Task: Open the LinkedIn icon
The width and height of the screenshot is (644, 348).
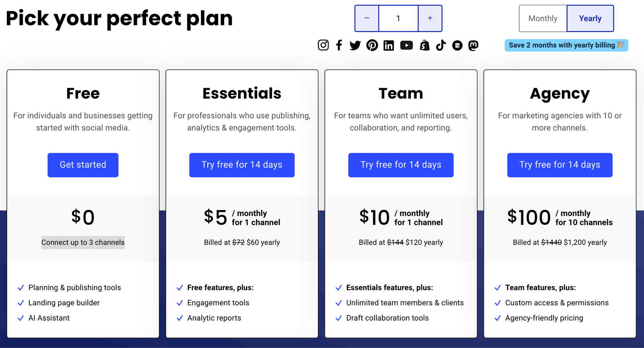Action: pyautogui.click(x=389, y=45)
